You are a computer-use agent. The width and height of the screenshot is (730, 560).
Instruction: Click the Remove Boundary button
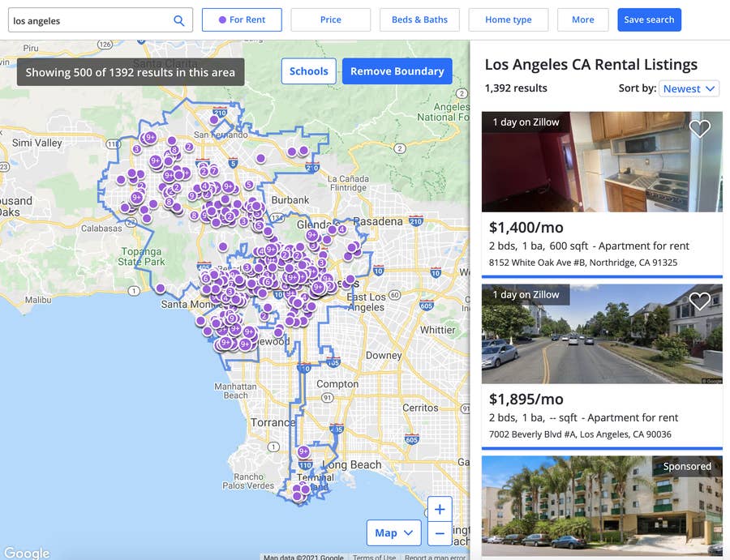(397, 71)
